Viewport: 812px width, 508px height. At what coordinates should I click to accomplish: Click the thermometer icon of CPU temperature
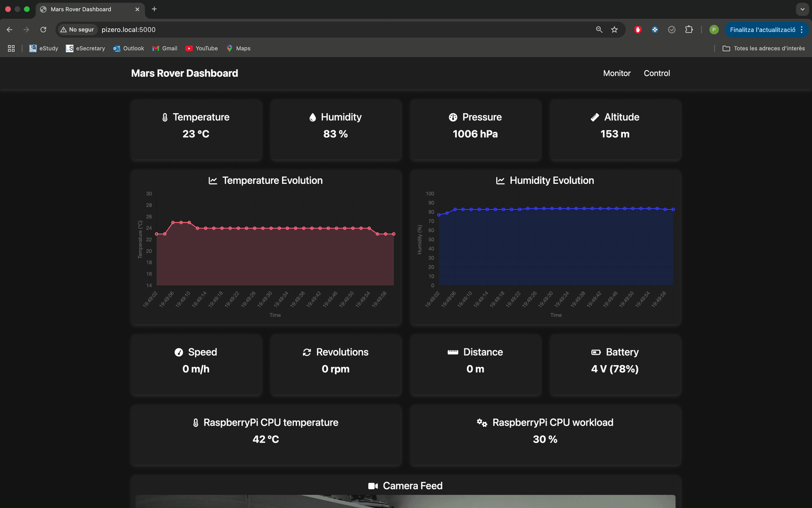click(x=196, y=423)
